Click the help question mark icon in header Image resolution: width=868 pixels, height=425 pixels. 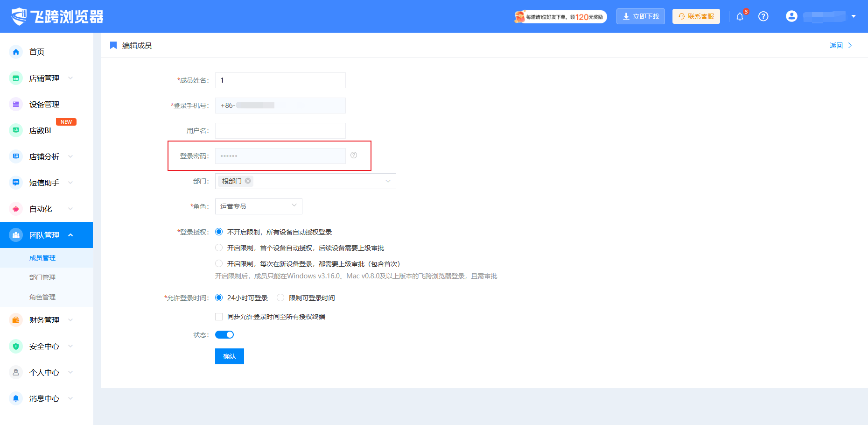(x=763, y=16)
